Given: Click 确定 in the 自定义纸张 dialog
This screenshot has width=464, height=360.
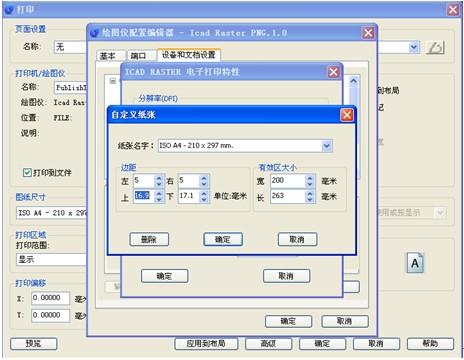Looking at the screenshot, I should tap(223, 239).
